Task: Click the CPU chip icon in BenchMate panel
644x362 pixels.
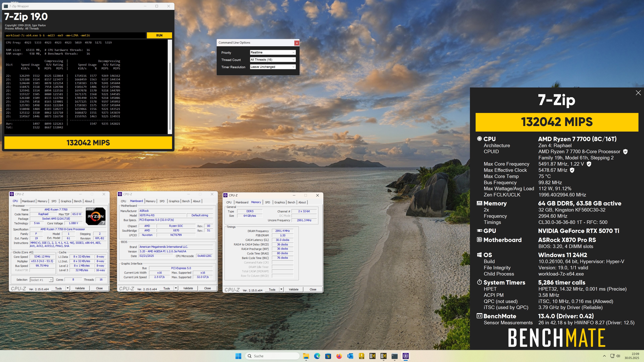Action: [x=479, y=139]
